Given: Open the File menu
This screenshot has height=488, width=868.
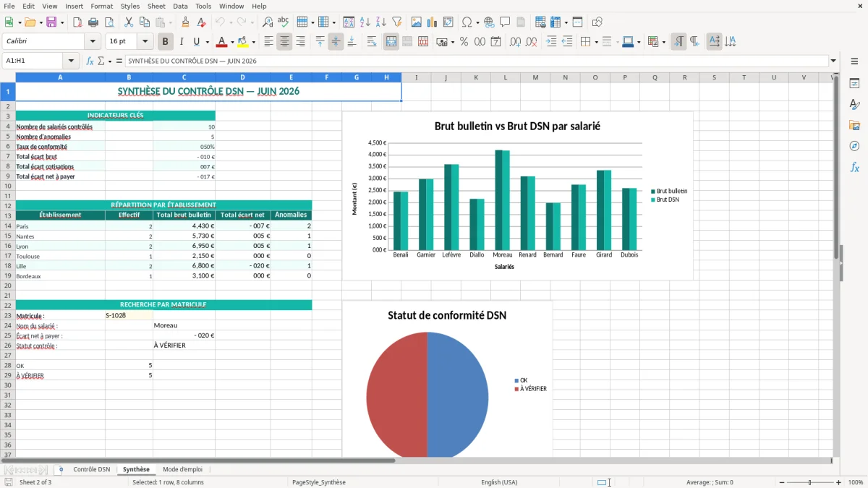Looking at the screenshot, I should [9, 6].
